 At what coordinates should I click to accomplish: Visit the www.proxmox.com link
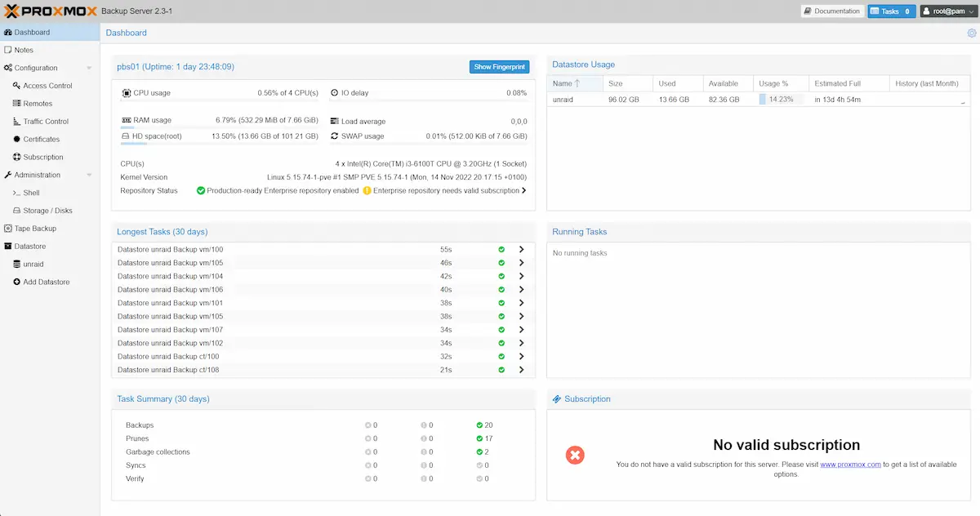pos(851,464)
